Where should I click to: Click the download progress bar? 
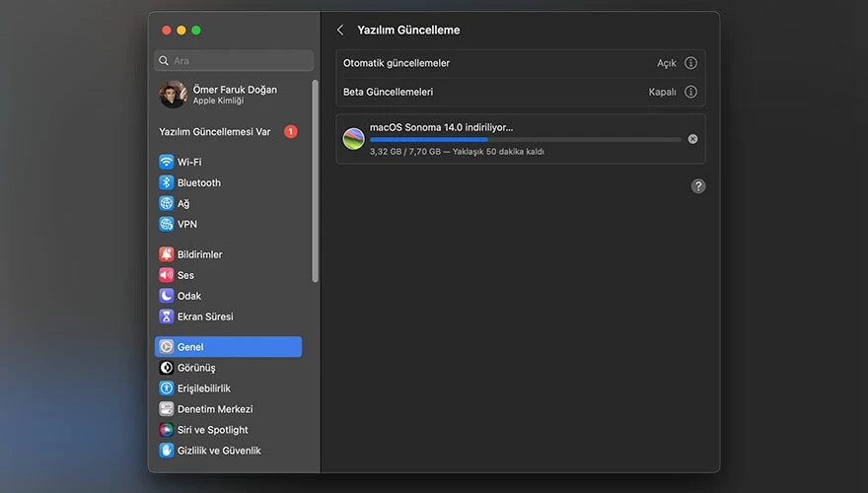point(525,140)
